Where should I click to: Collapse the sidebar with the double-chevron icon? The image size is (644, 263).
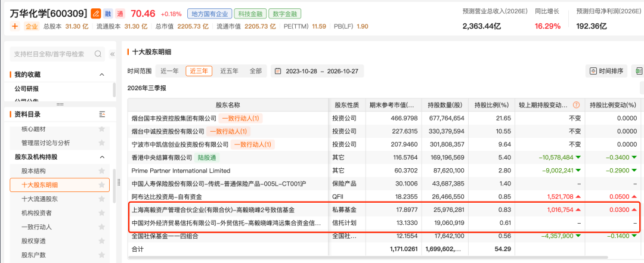[112, 54]
